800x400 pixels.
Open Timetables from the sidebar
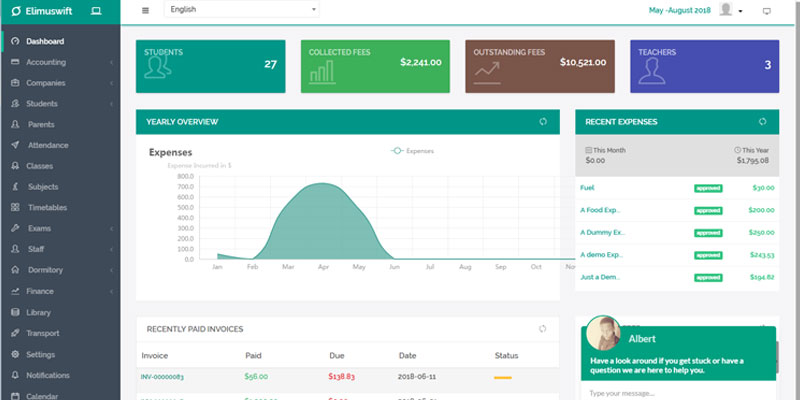tap(47, 207)
